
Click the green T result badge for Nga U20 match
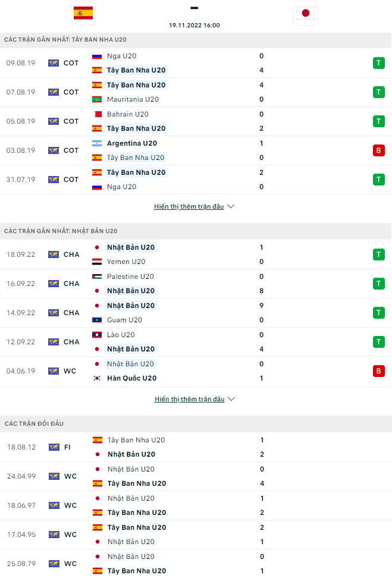[379, 62]
